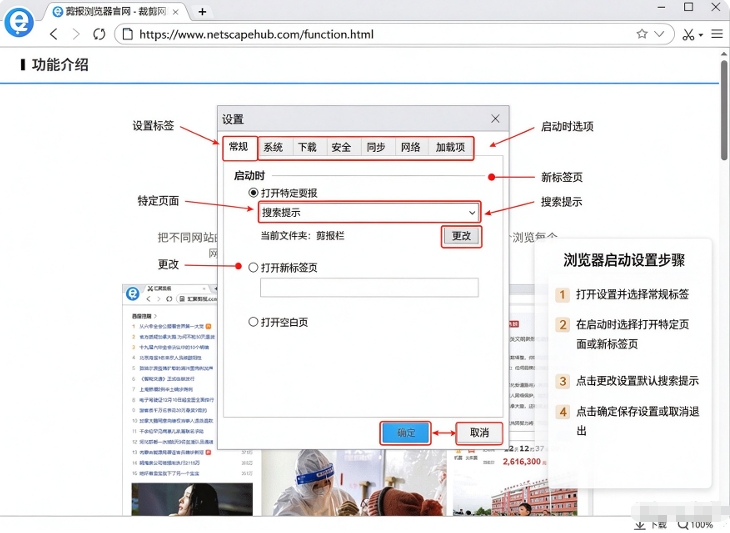Image resolution: width=730 pixels, height=533 pixels.
Task: Click the 浏览器启动设置步骤 title
Action: tap(624, 260)
